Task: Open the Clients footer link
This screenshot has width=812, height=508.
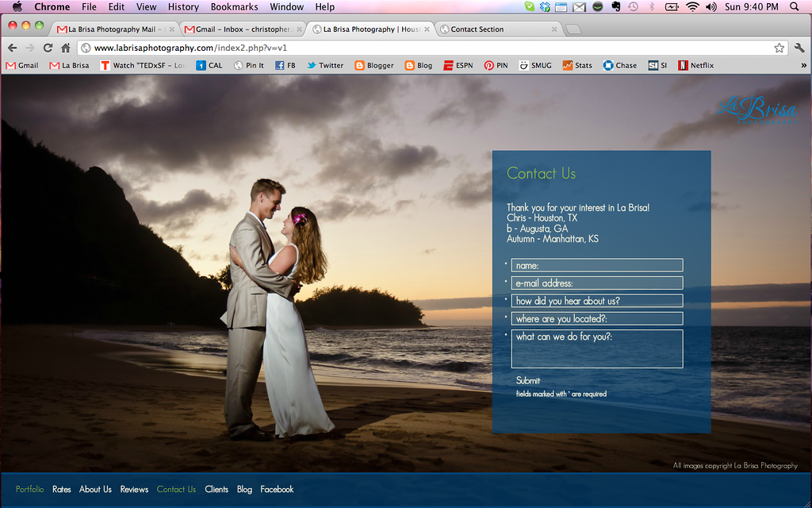Action: coord(216,489)
